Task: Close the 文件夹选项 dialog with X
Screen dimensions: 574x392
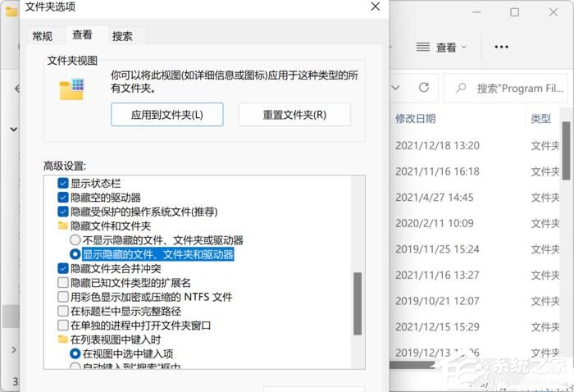Action: (375, 7)
